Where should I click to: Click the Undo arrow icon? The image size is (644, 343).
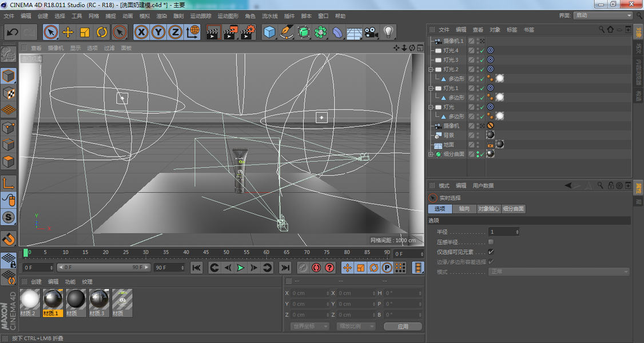(x=13, y=32)
